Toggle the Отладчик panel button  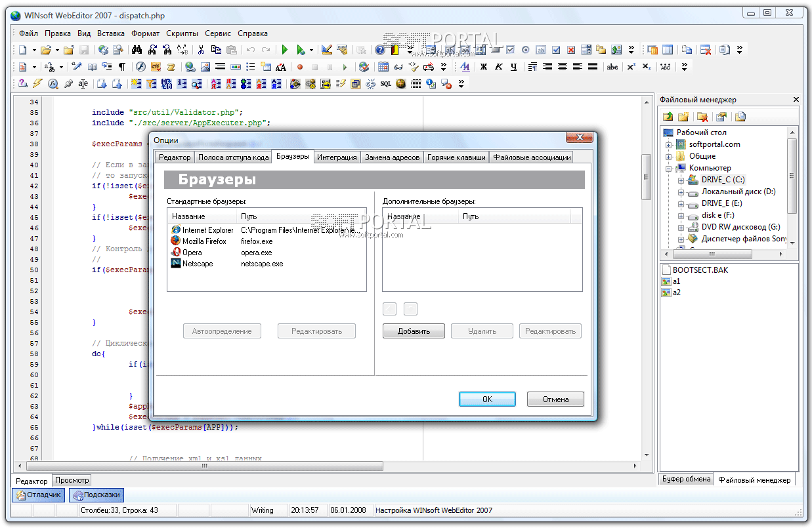point(39,495)
